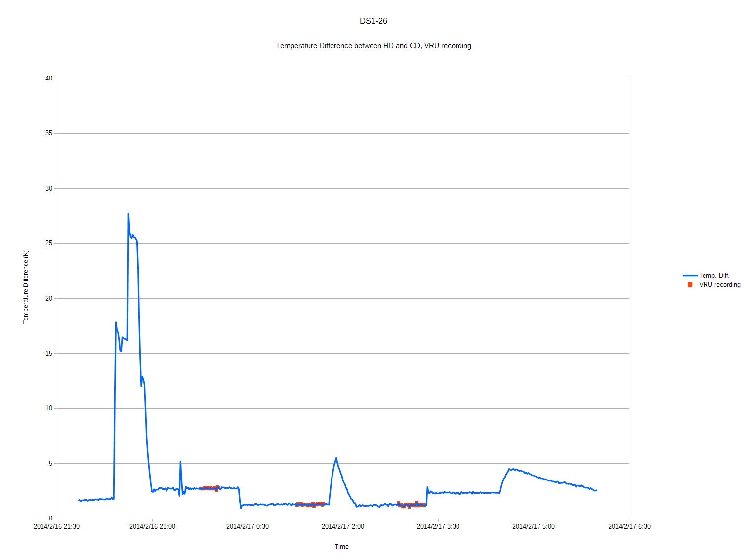This screenshot has height=560, width=747.
Task: Click the y-axis label 40
Action: [49, 79]
